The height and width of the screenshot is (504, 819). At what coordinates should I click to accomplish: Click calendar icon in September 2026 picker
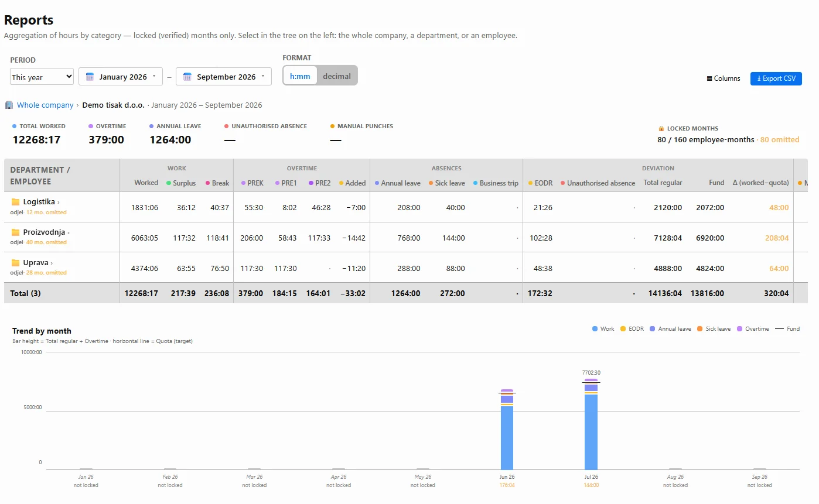[x=187, y=77]
